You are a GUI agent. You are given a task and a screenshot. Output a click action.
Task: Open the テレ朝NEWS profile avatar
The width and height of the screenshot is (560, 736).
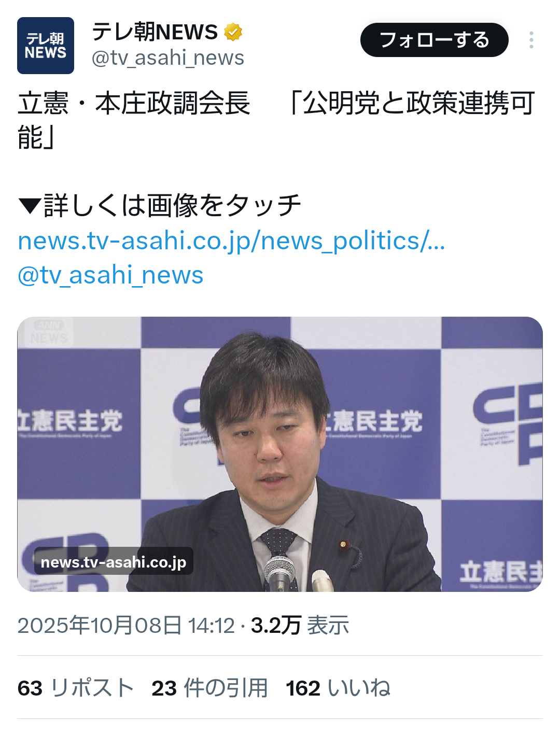click(46, 46)
